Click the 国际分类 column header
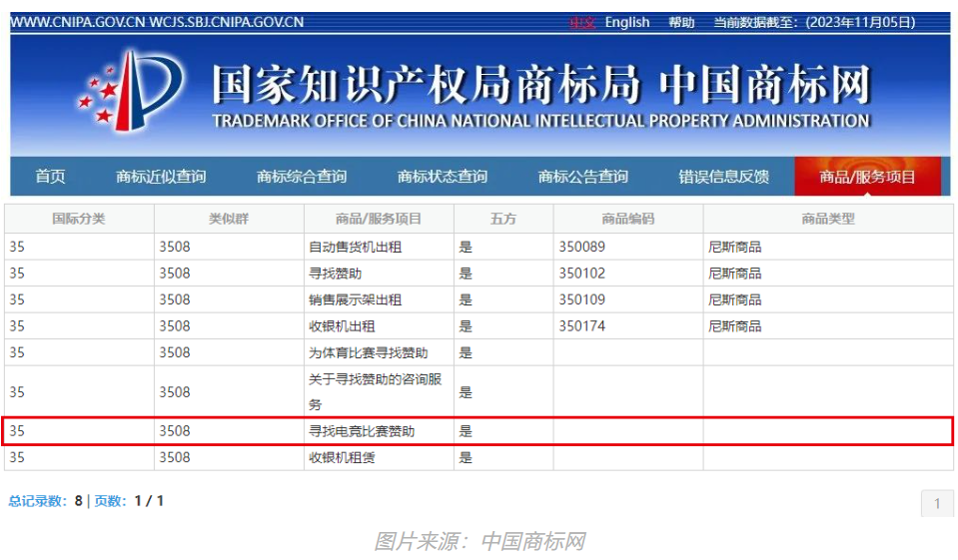 (79, 219)
